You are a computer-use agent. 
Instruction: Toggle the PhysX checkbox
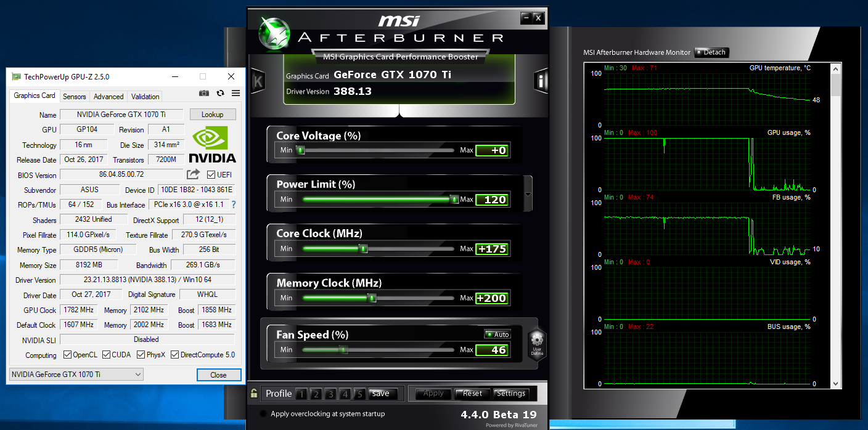point(141,355)
